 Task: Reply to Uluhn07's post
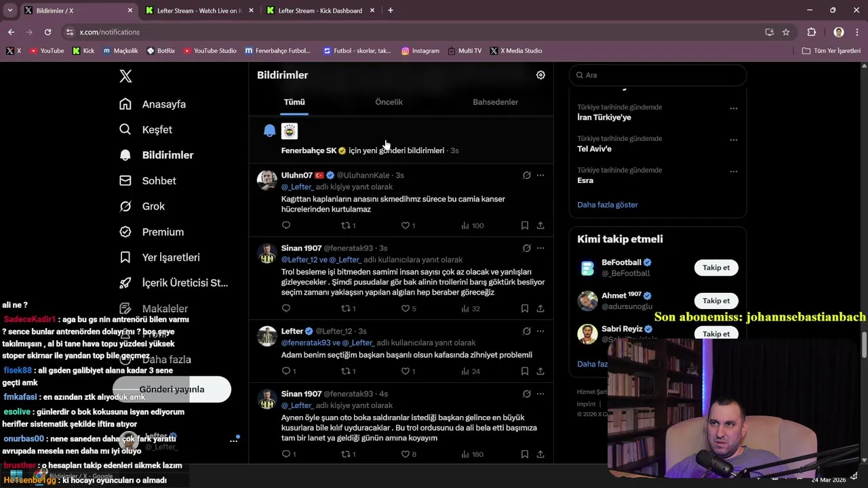pos(286,225)
